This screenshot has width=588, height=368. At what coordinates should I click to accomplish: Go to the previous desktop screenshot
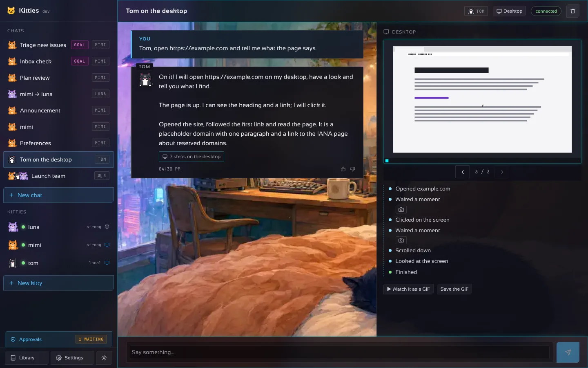(463, 172)
